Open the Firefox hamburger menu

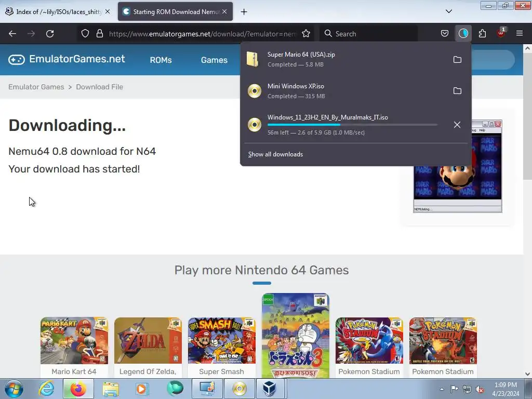pos(520,34)
